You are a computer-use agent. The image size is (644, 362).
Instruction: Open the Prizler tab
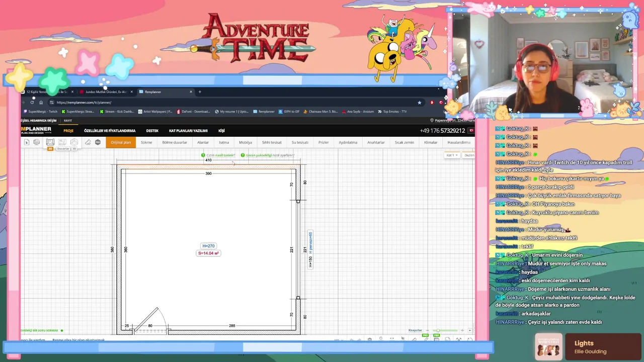pyautogui.click(x=324, y=142)
